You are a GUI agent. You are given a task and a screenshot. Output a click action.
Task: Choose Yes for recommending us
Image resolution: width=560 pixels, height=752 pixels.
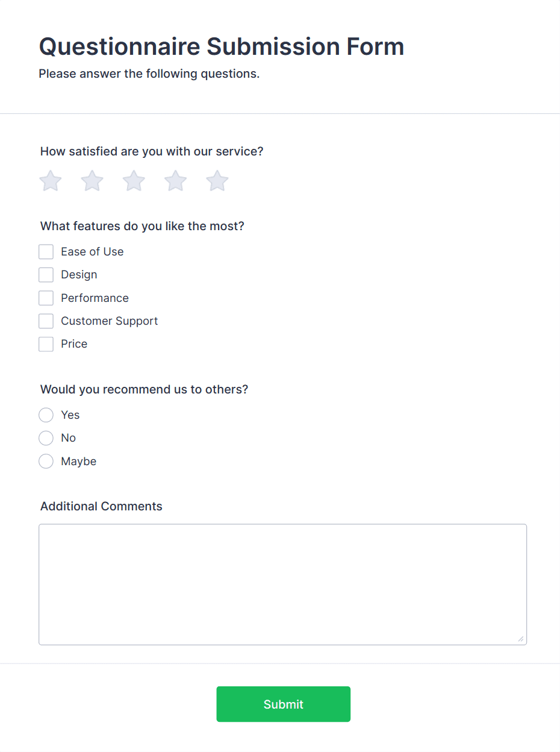click(x=46, y=415)
